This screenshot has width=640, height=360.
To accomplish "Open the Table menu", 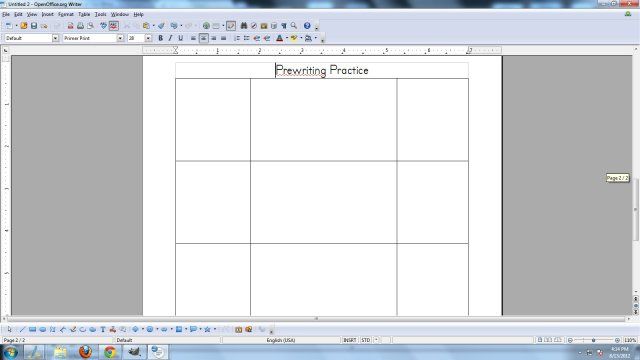I will pyautogui.click(x=84, y=14).
